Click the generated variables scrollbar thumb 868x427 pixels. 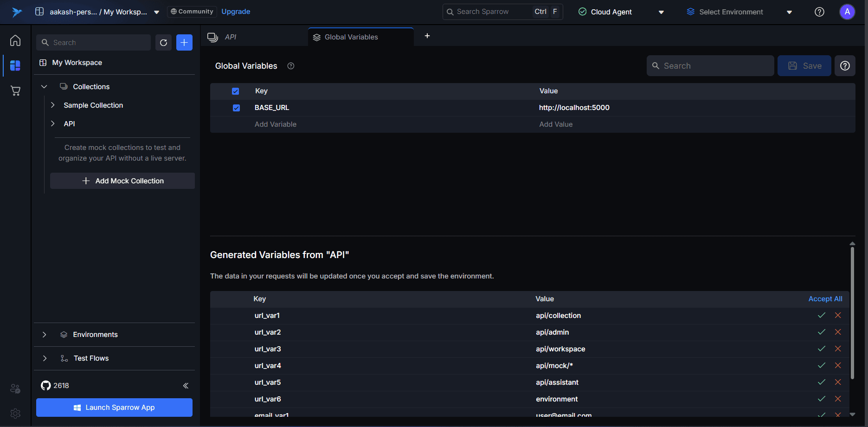click(x=852, y=314)
